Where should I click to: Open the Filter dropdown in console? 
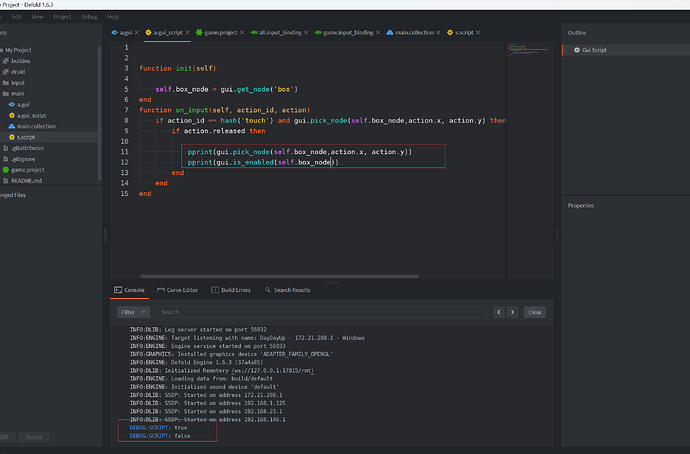tap(134, 312)
